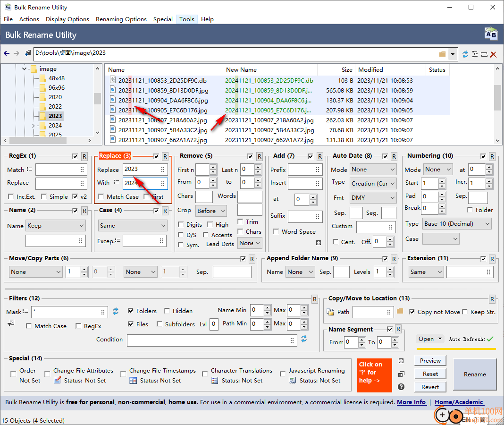
Task: Toggle Copy not Move checkbox
Action: (x=412, y=312)
